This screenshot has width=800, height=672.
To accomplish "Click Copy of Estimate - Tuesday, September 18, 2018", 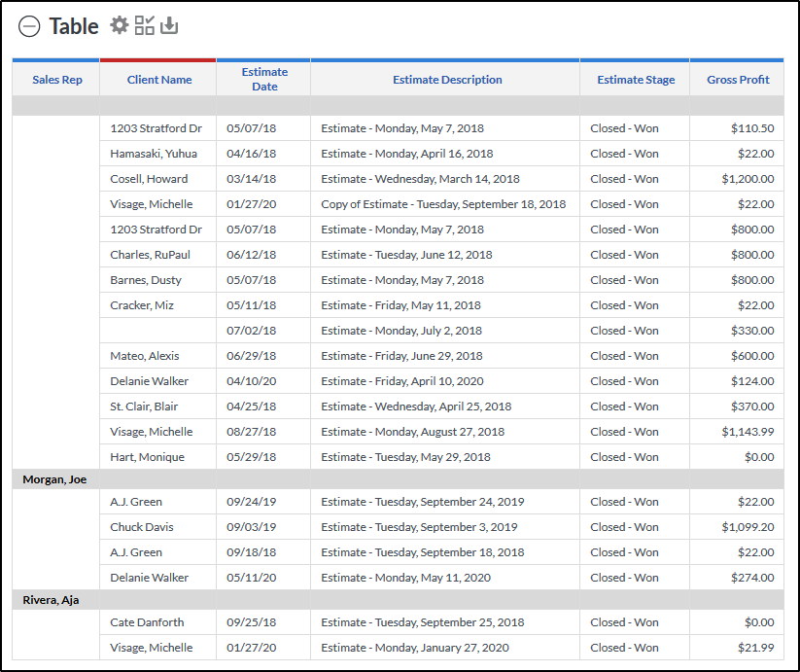I will click(443, 204).
